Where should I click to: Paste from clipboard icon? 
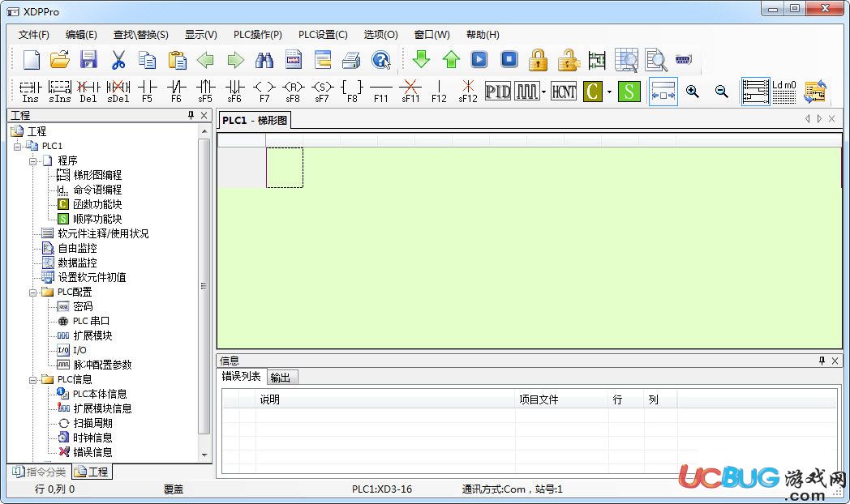(177, 59)
